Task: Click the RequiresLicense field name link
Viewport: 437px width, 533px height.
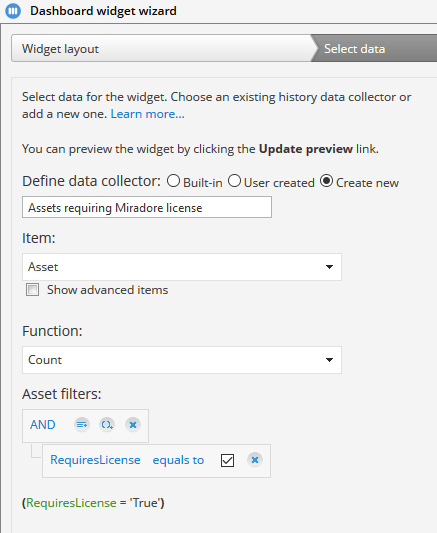Action: (95, 460)
